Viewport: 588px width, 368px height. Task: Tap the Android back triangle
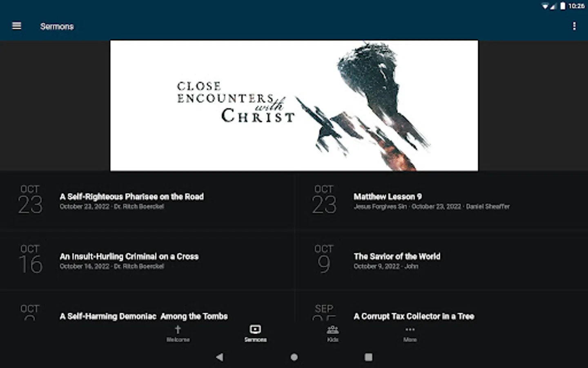(220, 357)
